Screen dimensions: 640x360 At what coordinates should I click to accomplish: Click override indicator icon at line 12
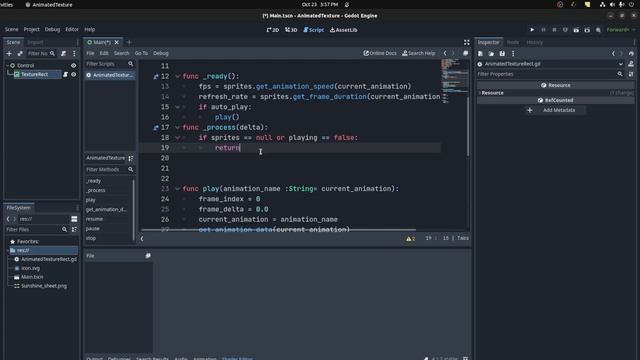(x=156, y=76)
